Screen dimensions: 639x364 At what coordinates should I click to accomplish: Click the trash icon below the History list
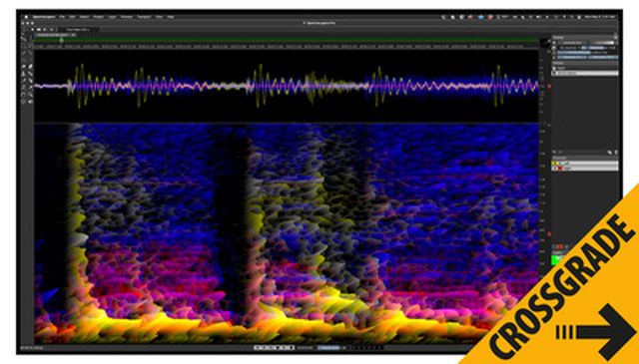616,153
